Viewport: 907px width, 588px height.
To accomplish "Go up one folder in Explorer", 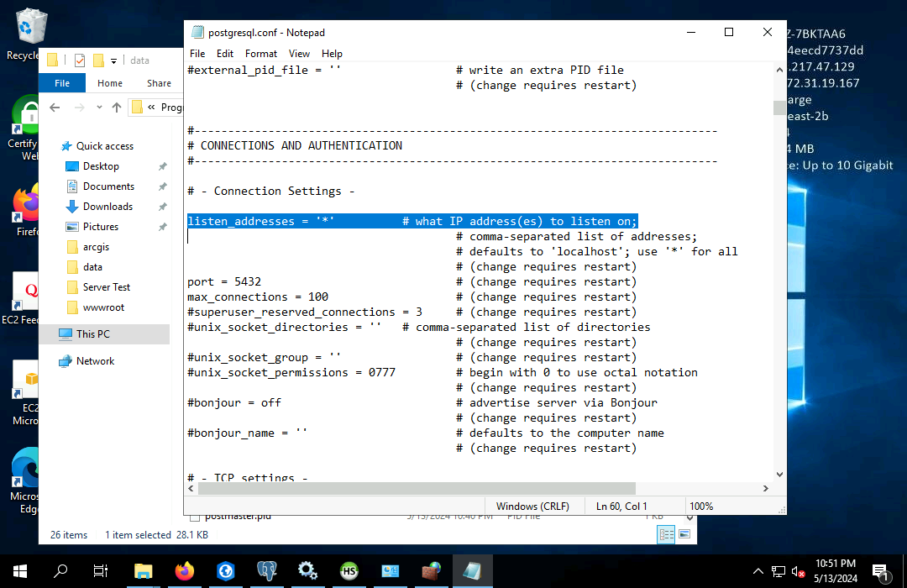I will point(117,108).
